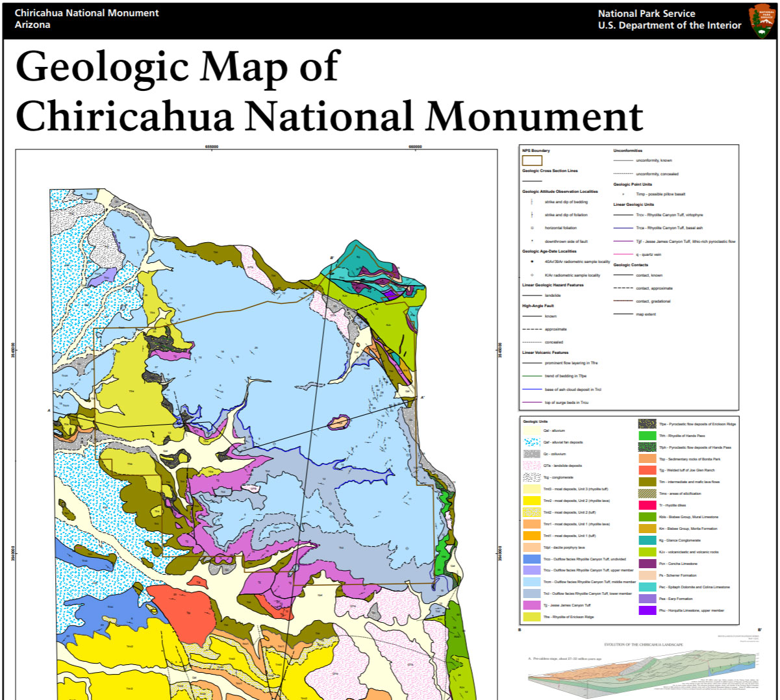
Task: Click the Kg Glance Conglomerate teal swatch
Action: click(x=648, y=540)
